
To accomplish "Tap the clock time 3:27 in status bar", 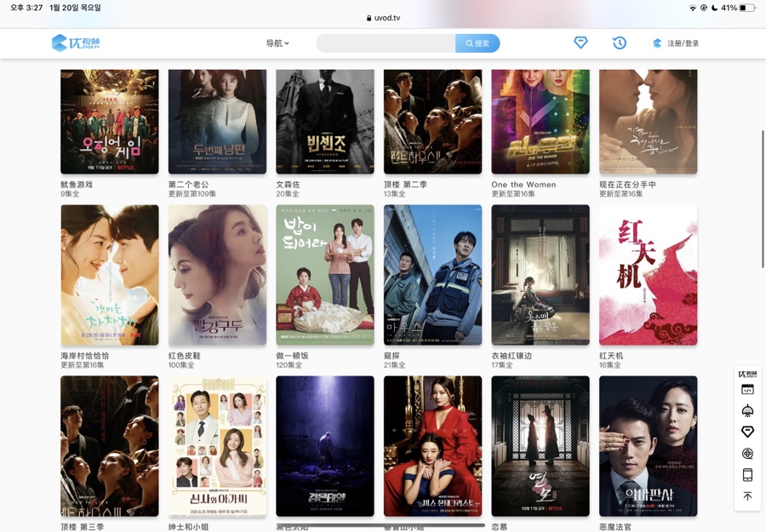I will 26,8.
